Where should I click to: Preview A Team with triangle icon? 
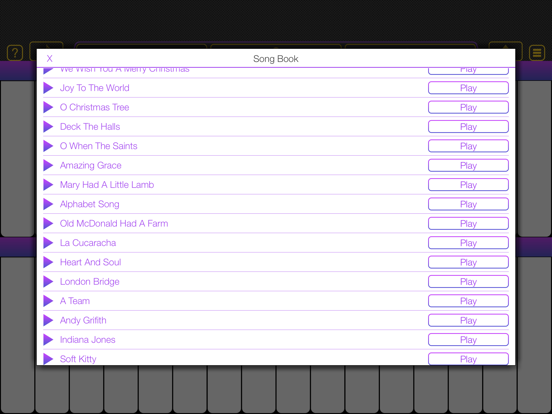point(48,301)
